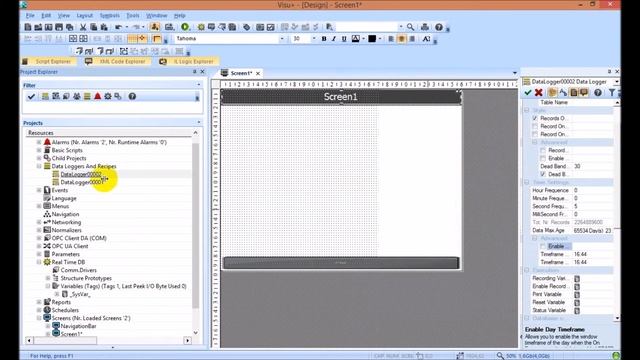This screenshot has height=360, width=640.
Task: Click the Print icon in top toolbar
Action: click(425, 27)
